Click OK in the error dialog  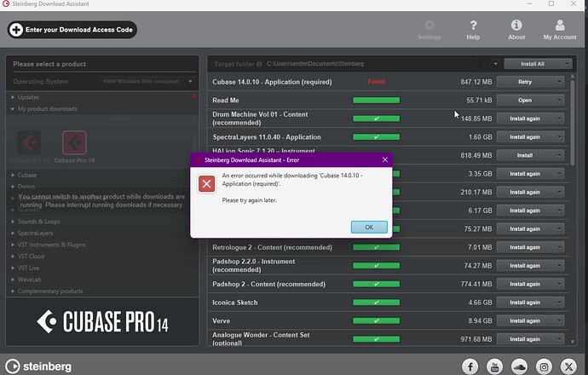[369, 227]
